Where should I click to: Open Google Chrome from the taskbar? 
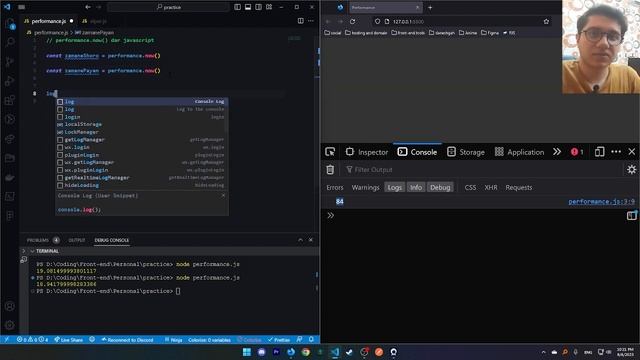point(306,352)
